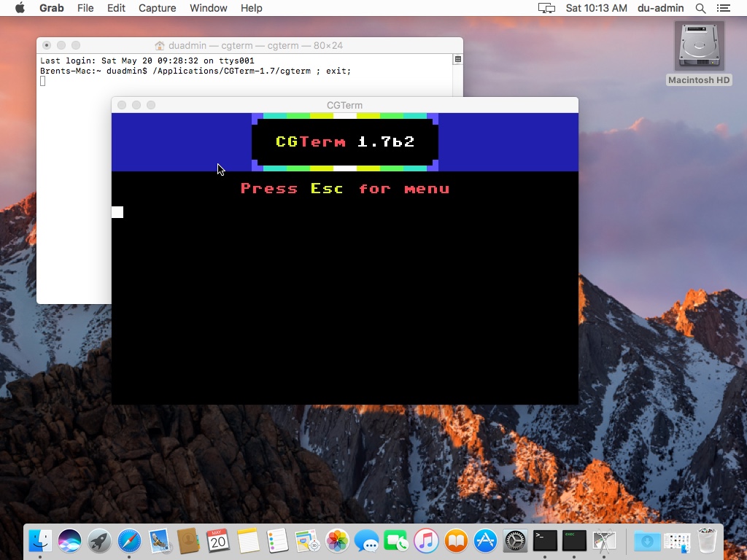Screen dimensions: 747x560
Task: Click the Terminal command line text
Action: [x=196, y=71]
